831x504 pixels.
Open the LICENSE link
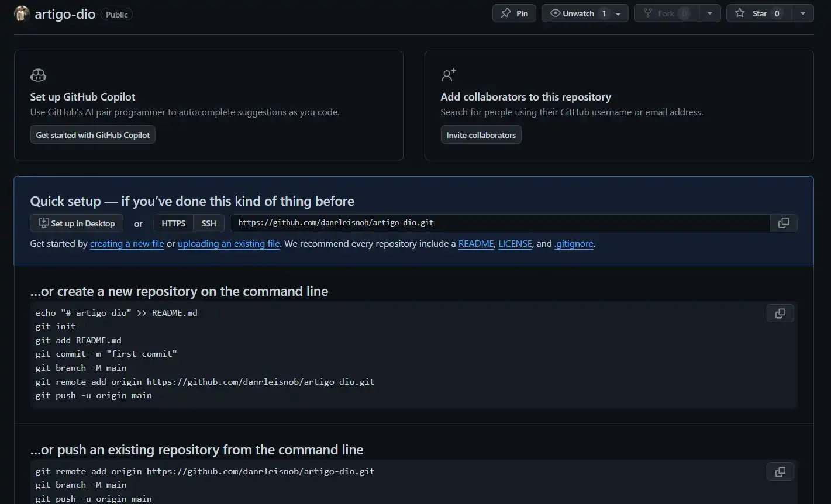coord(515,244)
